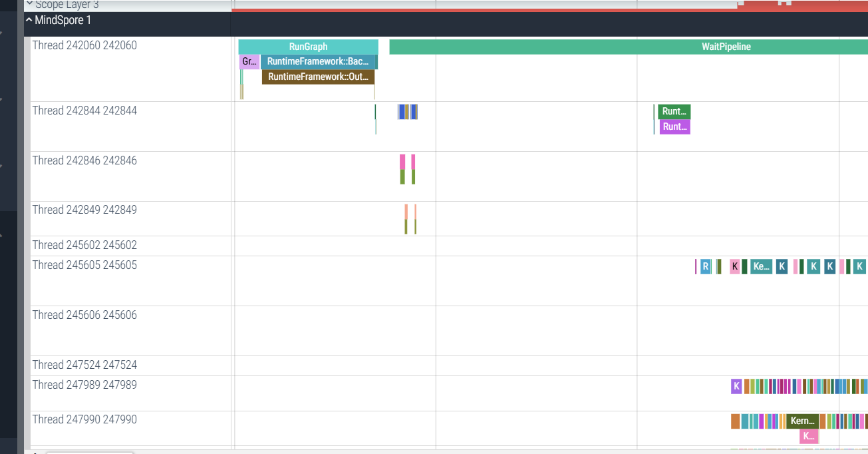Select Thread 247524 track label
This screenshot has width=868, height=454.
pyautogui.click(x=84, y=365)
